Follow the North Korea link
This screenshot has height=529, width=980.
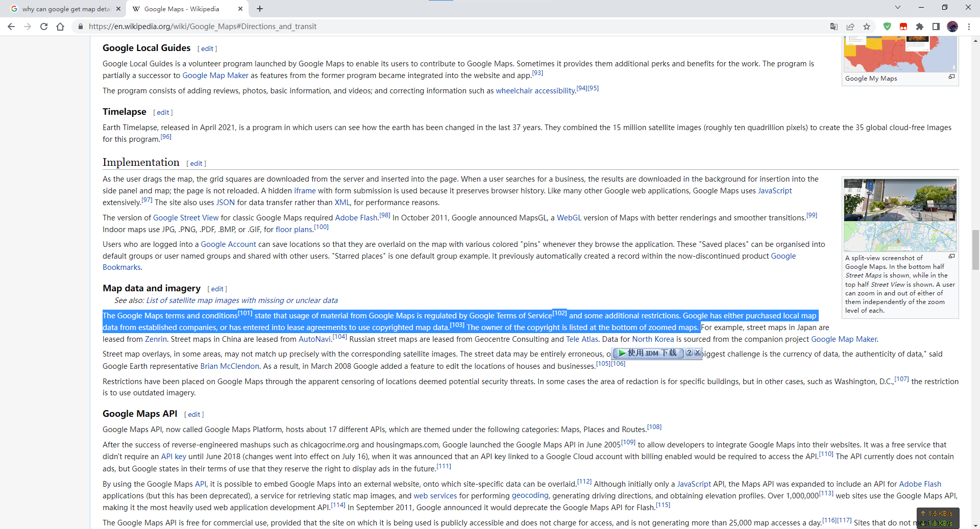tap(653, 339)
